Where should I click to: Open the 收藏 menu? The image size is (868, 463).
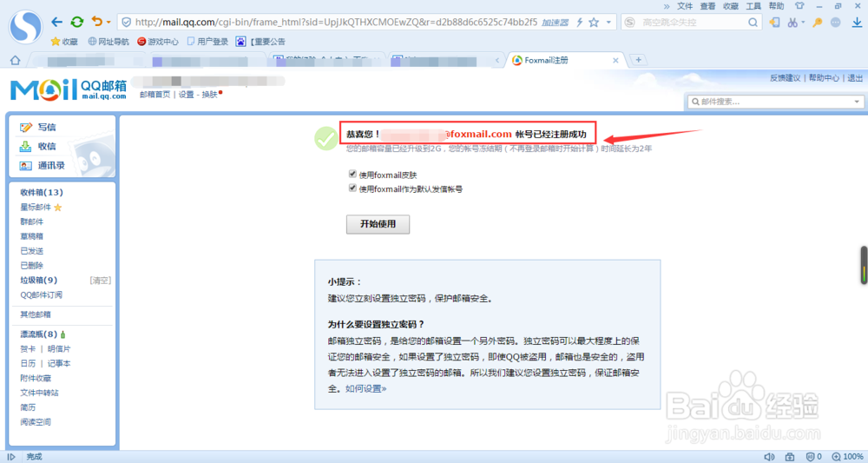(x=731, y=6)
